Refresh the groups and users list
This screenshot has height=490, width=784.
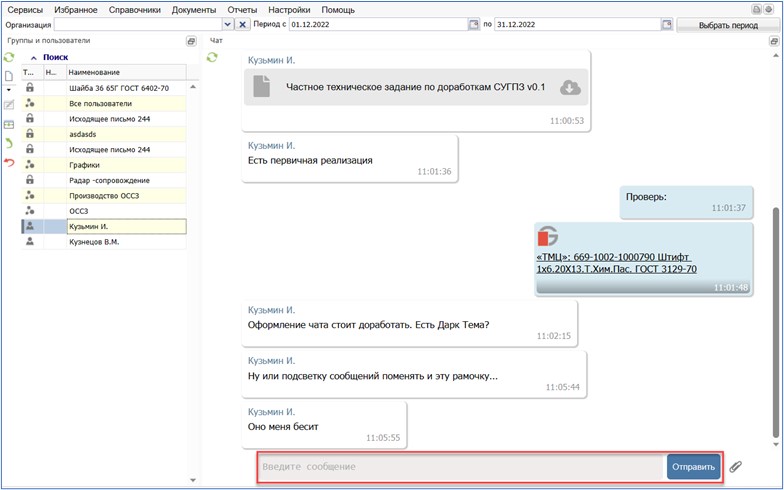pos(9,58)
